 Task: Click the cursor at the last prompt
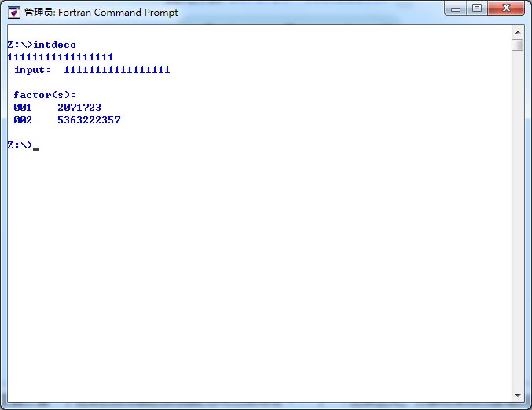[36, 147]
